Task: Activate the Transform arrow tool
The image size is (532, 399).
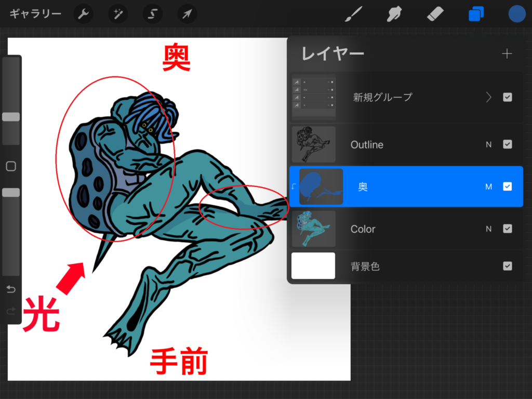Action: (187, 14)
